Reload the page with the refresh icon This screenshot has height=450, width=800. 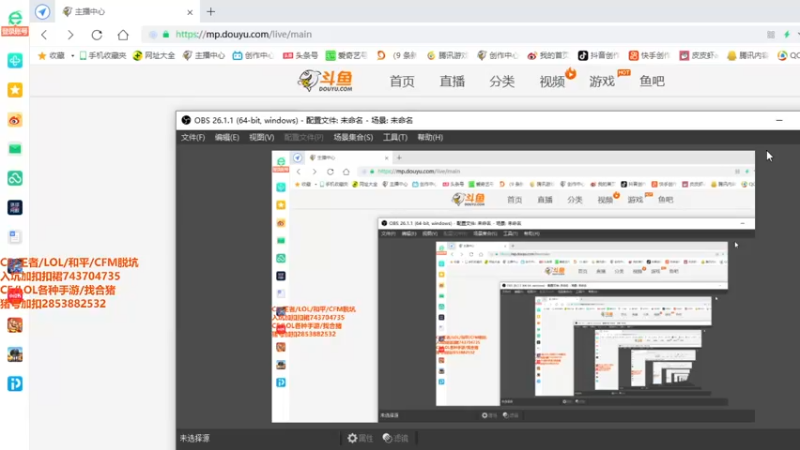pyautogui.click(x=97, y=35)
